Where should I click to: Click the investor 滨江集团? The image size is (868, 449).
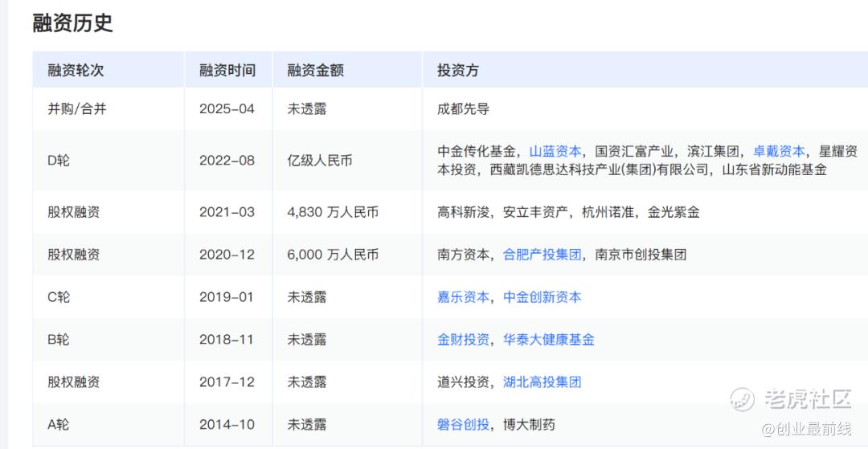pyautogui.click(x=714, y=152)
